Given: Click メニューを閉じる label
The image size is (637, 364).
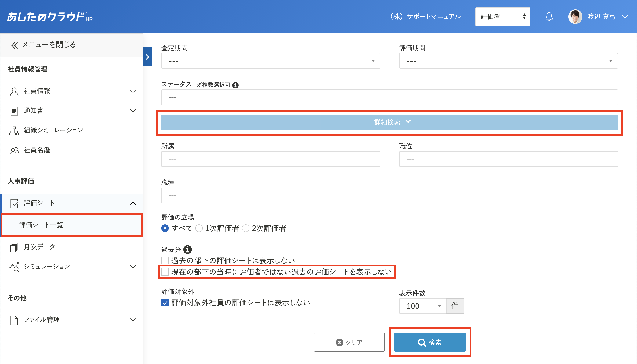Looking at the screenshot, I should [49, 45].
